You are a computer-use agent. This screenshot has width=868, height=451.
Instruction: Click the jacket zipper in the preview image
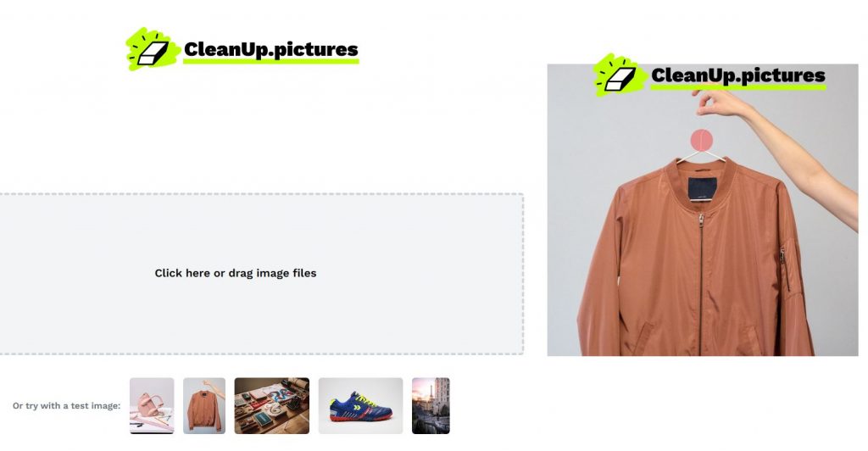pyautogui.click(x=701, y=284)
